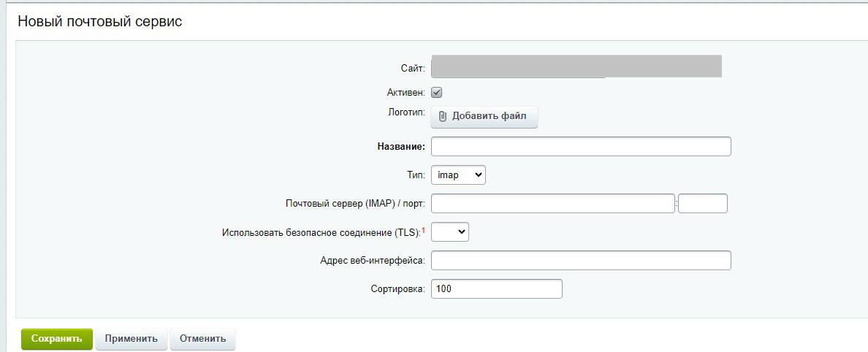
Task: Click the paperclip icon for adding a file
Action: pyautogui.click(x=442, y=117)
